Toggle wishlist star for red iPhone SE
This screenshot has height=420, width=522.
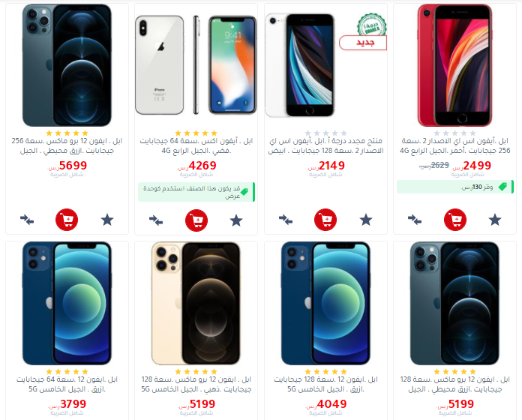tap(495, 220)
